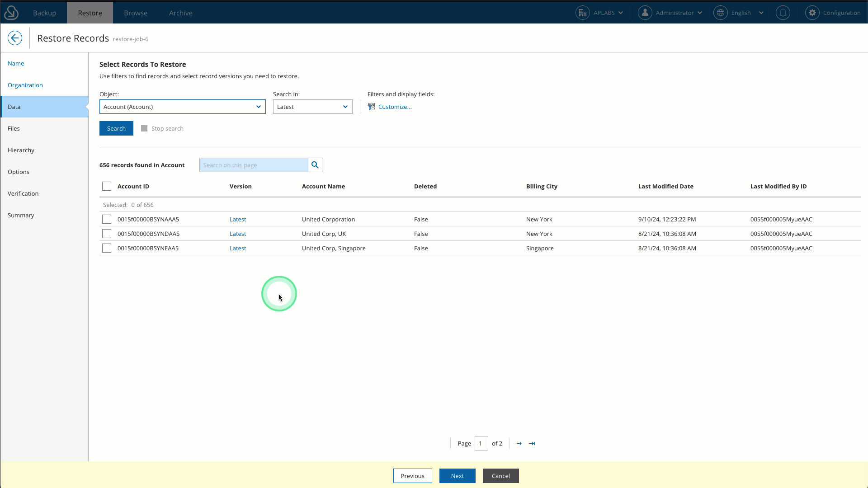Check the United Corporation row checkbox
This screenshot has width=868, height=488.
pos(107,219)
